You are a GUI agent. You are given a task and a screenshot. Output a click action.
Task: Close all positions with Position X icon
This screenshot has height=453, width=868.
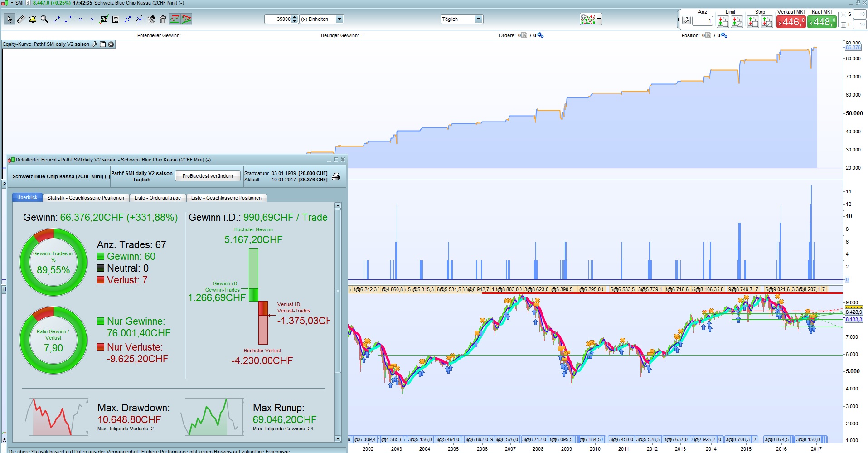coord(708,35)
